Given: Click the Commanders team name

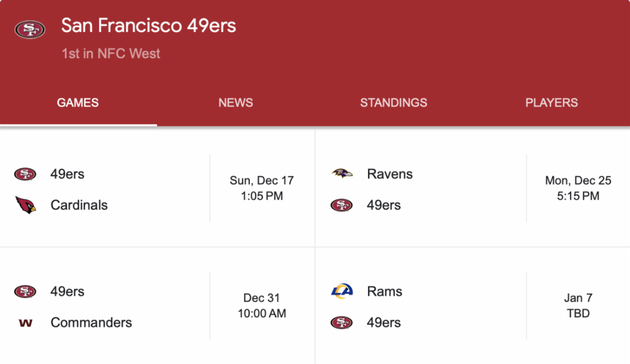Looking at the screenshot, I should click(x=91, y=323).
